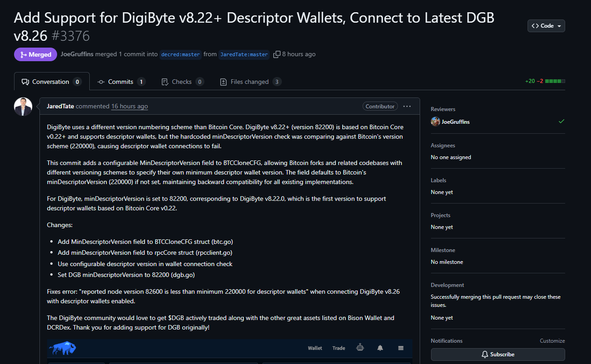Click the hamburger menu icon in embedded screenshot

pyautogui.click(x=401, y=348)
